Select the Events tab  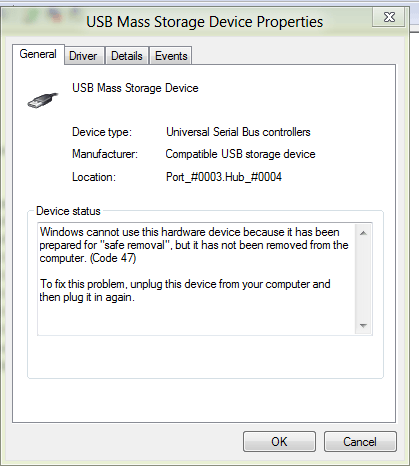tap(171, 56)
